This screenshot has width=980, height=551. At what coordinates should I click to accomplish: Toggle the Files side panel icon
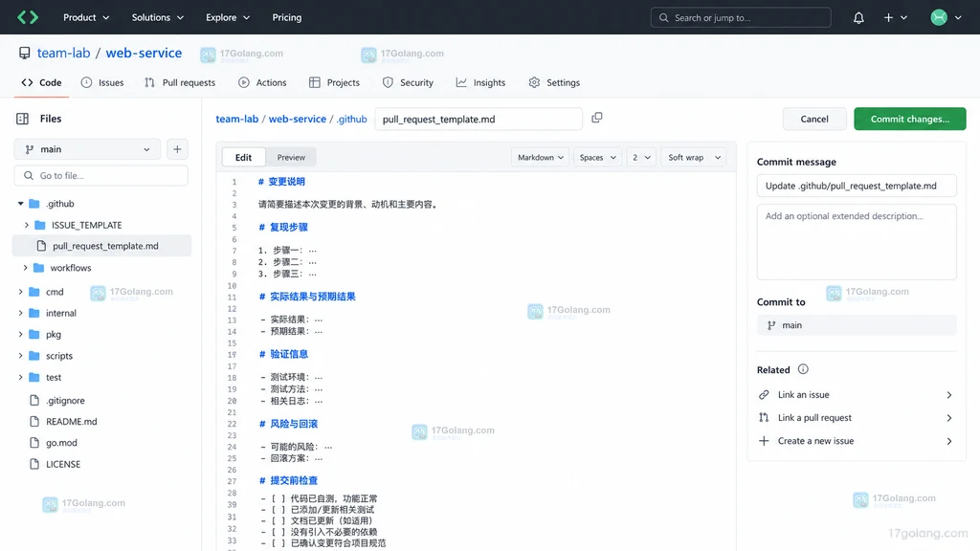[23, 118]
